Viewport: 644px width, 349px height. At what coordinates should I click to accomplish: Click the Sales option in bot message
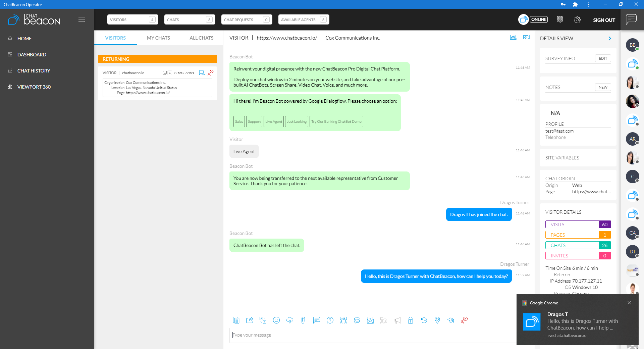pyautogui.click(x=239, y=121)
